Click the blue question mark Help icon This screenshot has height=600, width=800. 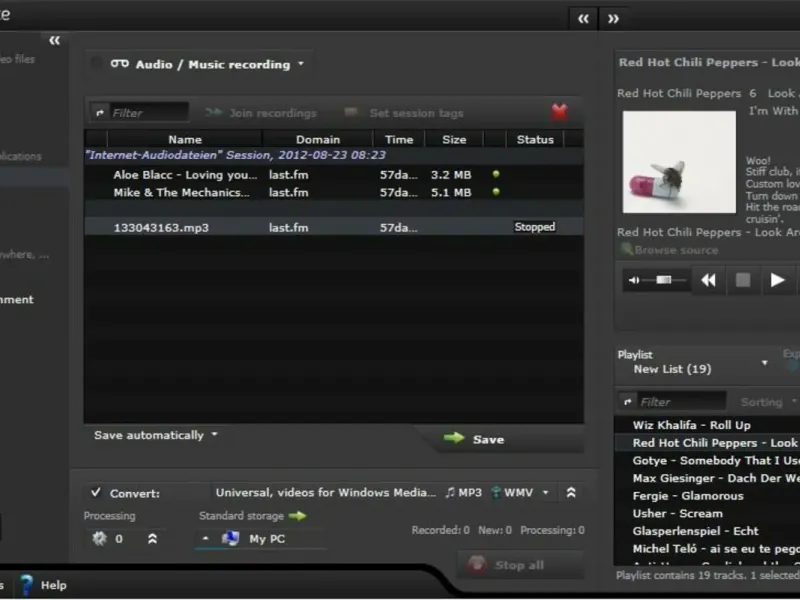(26, 585)
